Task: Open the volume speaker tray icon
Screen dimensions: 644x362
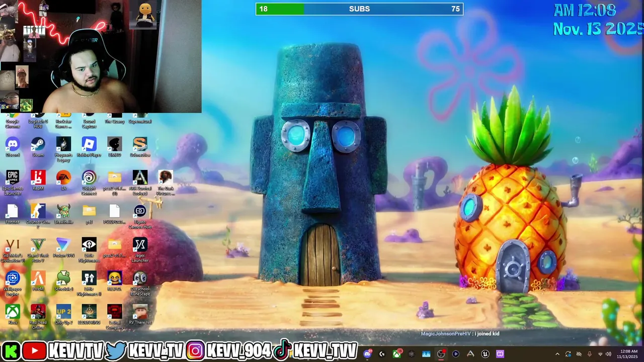Action: (x=608, y=354)
